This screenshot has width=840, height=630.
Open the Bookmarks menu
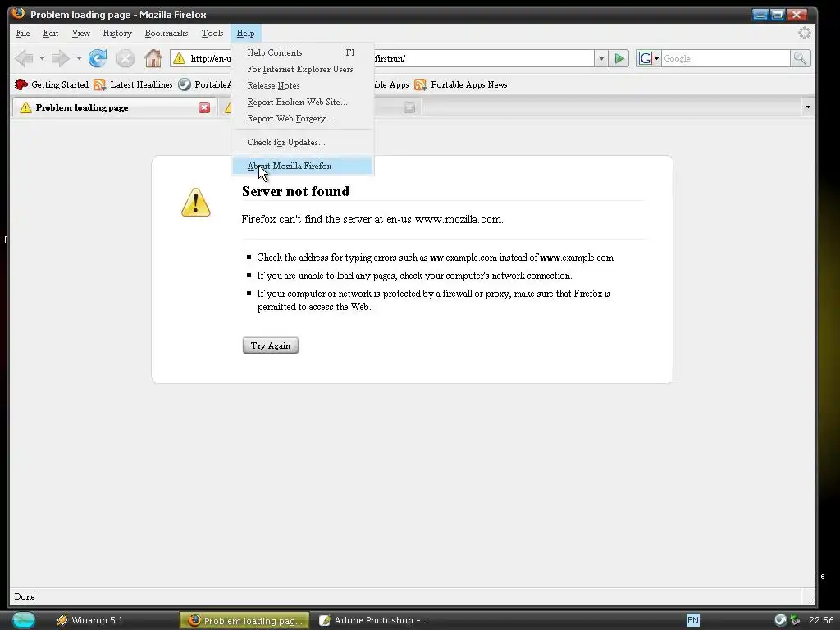click(167, 33)
